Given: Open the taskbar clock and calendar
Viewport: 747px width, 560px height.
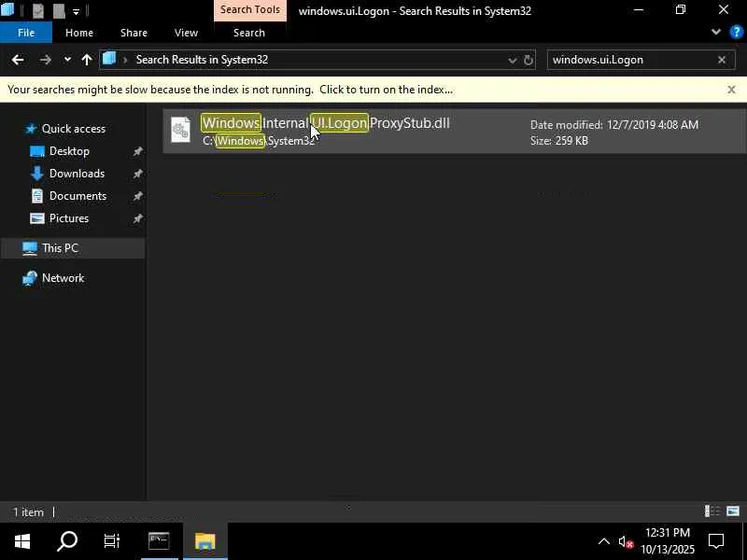Looking at the screenshot, I should coord(668,541).
